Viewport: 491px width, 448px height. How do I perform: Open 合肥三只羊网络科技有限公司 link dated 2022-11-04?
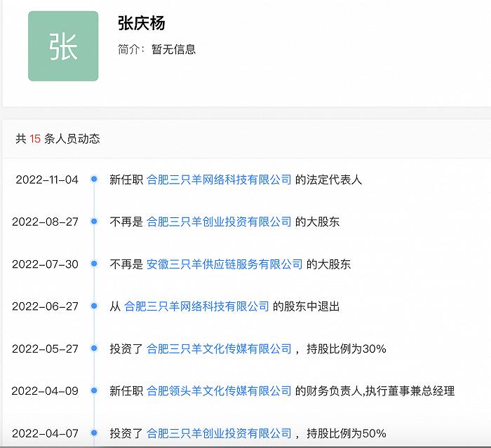[x=219, y=179]
